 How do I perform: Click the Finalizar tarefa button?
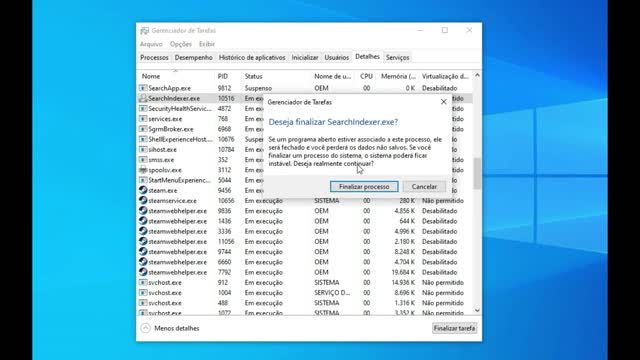(x=454, y=328)
